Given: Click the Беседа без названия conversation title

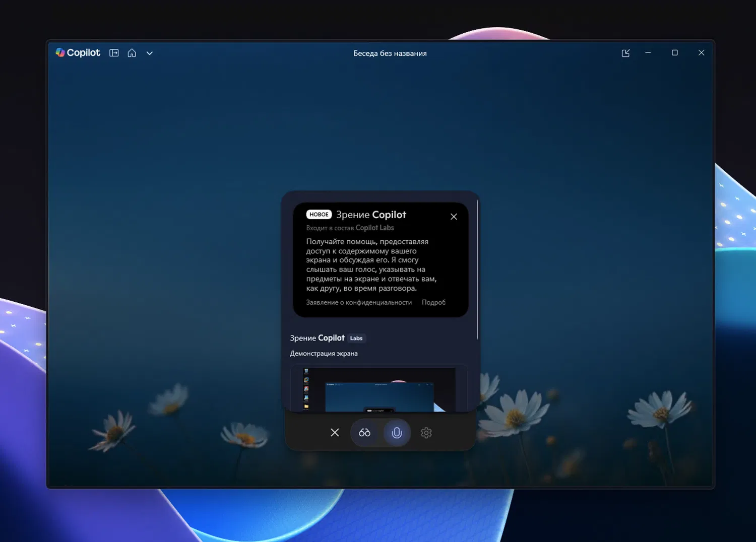Looking at the screenshot, I should click(390, 53).
